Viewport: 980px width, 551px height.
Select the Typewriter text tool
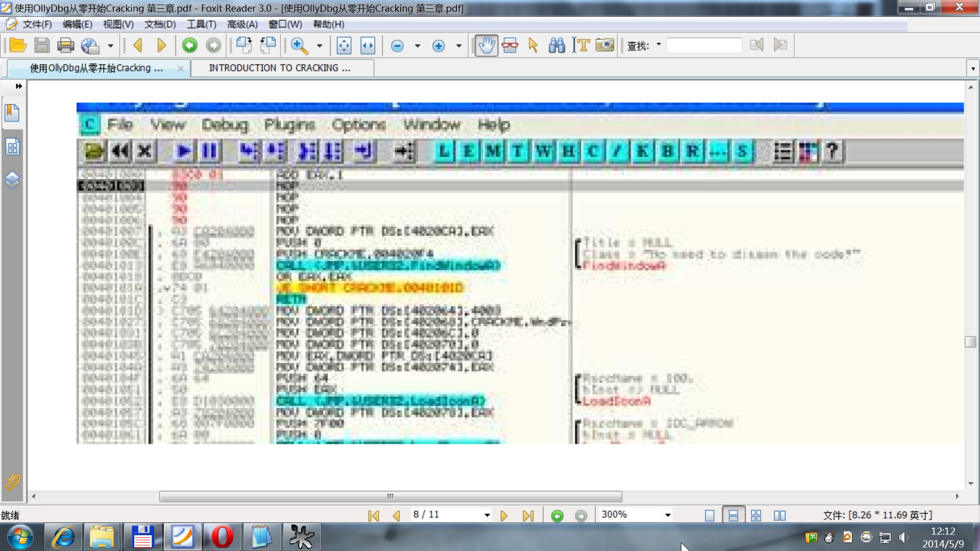pos(581,45)
